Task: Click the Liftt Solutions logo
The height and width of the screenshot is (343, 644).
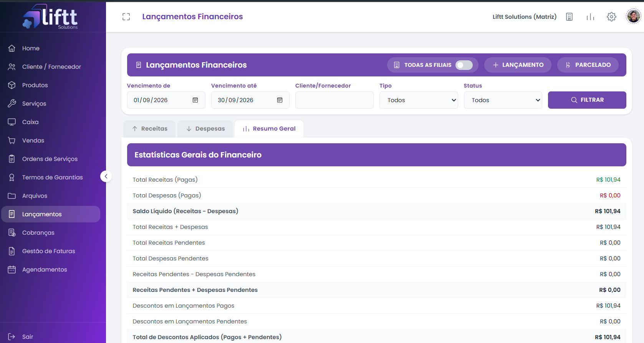Action: [x=50, y=17]
